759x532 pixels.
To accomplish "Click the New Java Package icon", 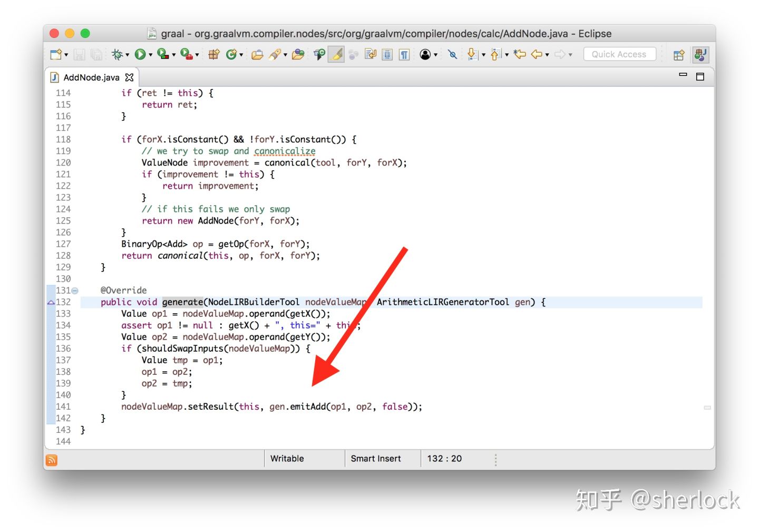I will click(214, 54).
